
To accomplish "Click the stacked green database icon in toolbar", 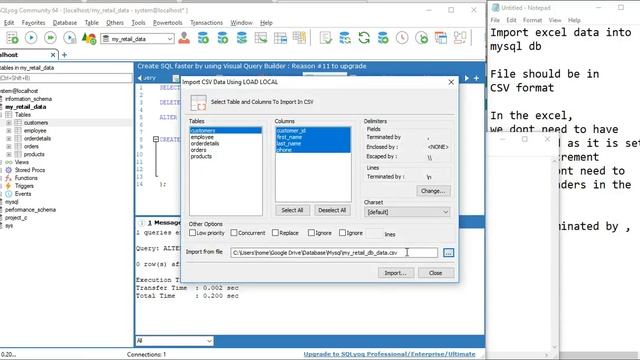I will click(242, 38).
